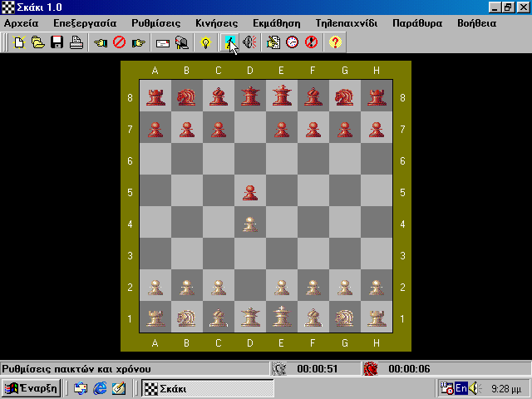Viewport: 532px width, 399px height.
Task: Click the red player clock 00:00:06
Action: (409, 369)
